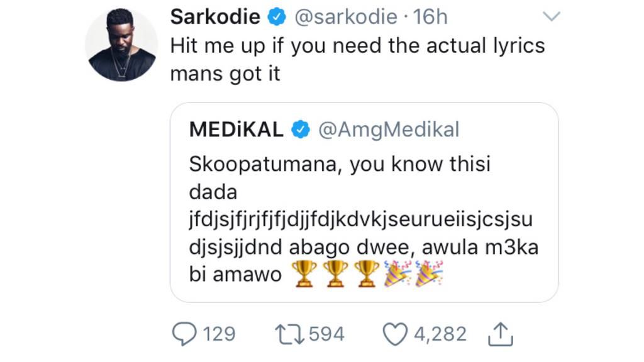The height and width of the screenshot is (362, 644).
Task: Click the MEDiKAL display name
Action: 236,129
